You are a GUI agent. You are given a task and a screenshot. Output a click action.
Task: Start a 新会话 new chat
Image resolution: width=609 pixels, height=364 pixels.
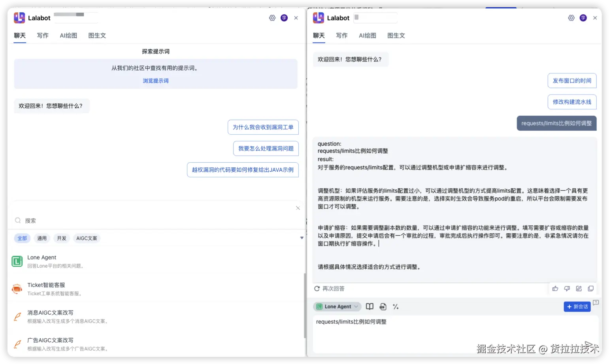(577, 306)
